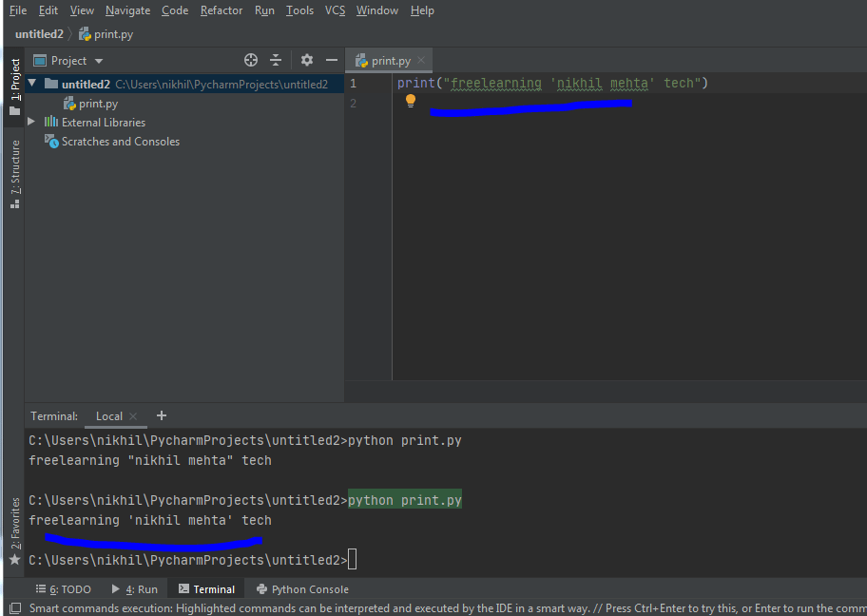Open the Project view dropdown arrow
The height and width of the screenshot is (616, 867).
pos(99,61)
